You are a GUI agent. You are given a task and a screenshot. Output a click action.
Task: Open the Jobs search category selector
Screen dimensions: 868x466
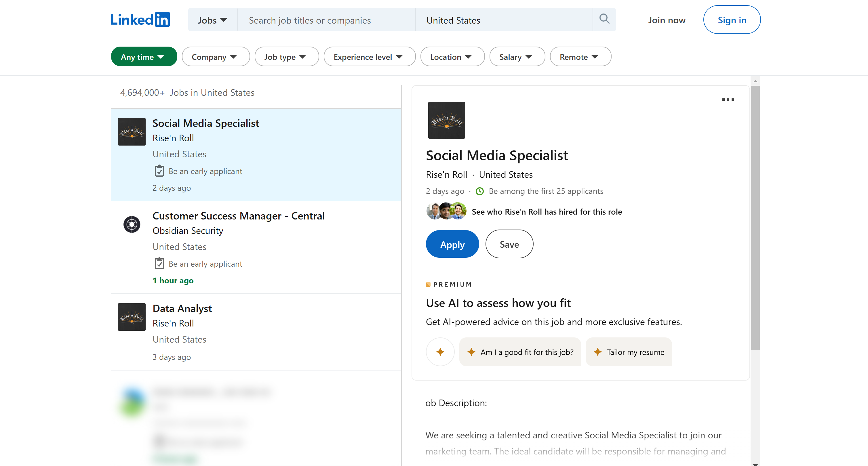(x=212, y=20)
